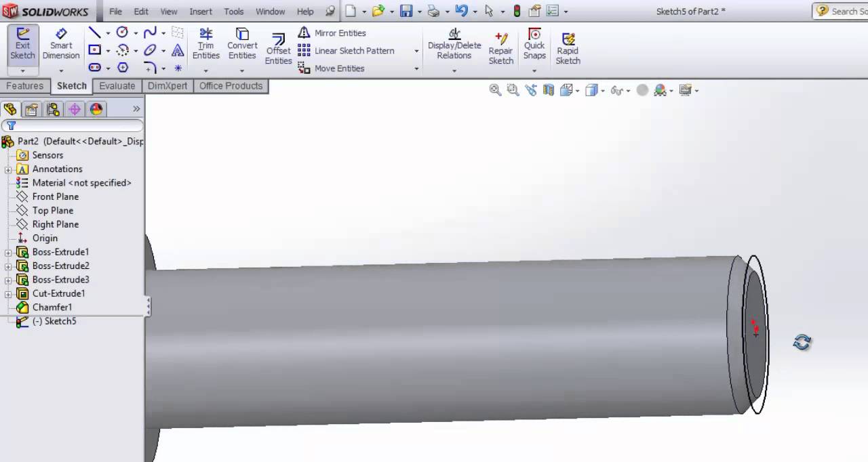Open the Move Entities dropdown arrow
This screenshot has width=868, height=462.
pos(416,68)
